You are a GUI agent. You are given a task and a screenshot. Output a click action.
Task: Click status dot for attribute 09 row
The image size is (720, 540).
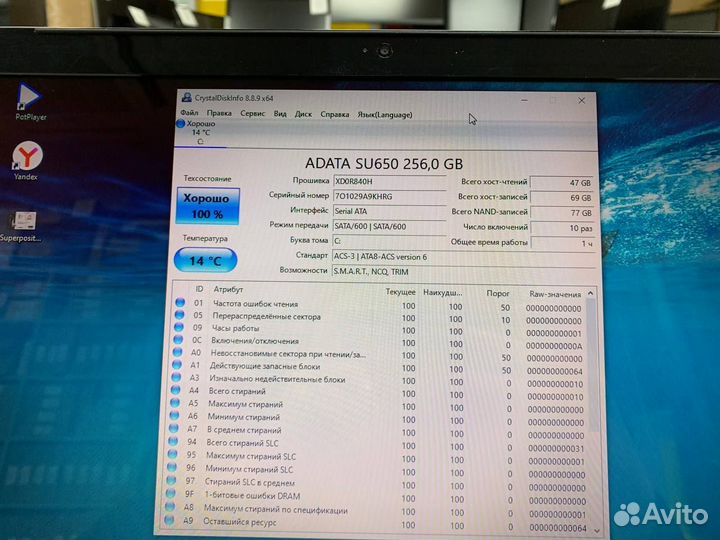[179, 327]
